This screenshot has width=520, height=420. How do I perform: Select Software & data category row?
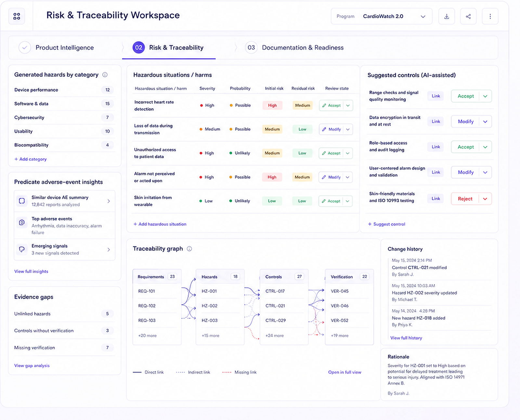64,104
